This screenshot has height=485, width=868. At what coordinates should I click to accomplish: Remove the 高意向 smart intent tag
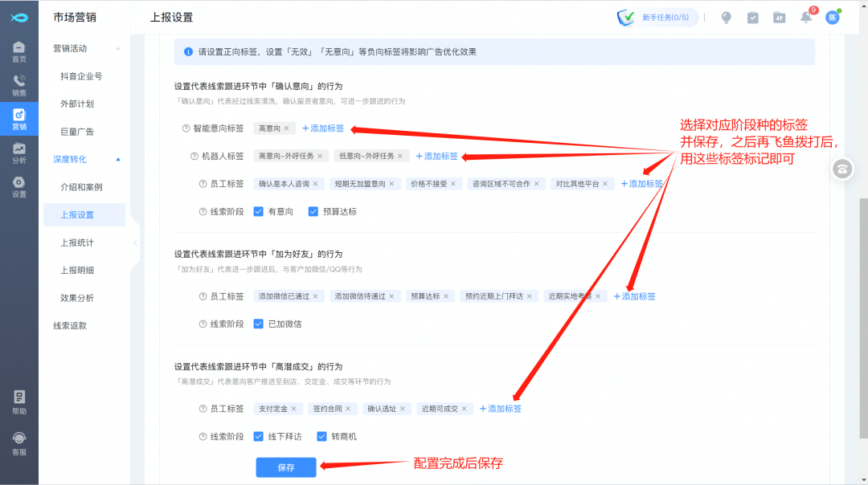pos(286,128)
